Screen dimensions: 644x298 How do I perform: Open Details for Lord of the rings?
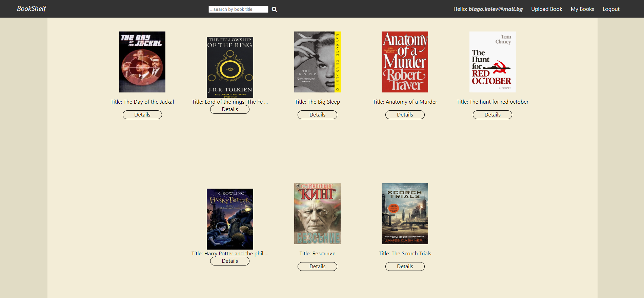click(x=230, y=109)
